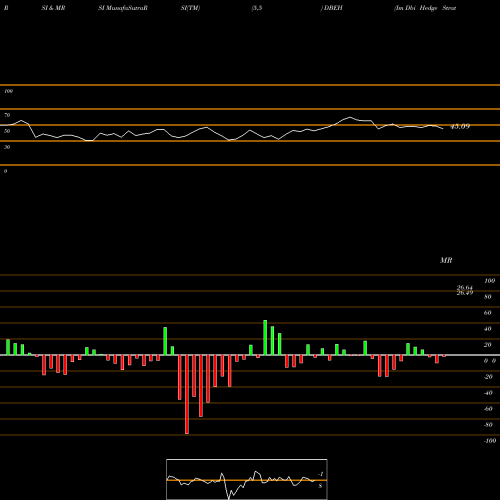Click the RSI line peak near right side

[350, 117]
